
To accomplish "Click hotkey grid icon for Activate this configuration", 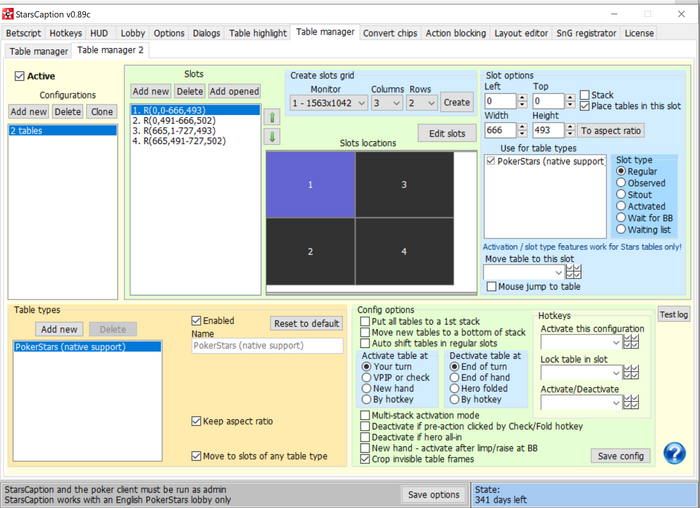I will coord(630,342).
